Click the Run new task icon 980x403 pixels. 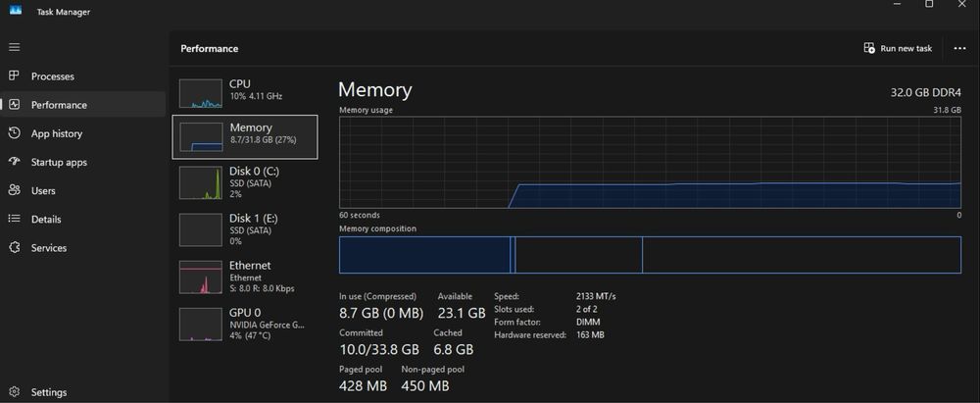coord(868,48)
